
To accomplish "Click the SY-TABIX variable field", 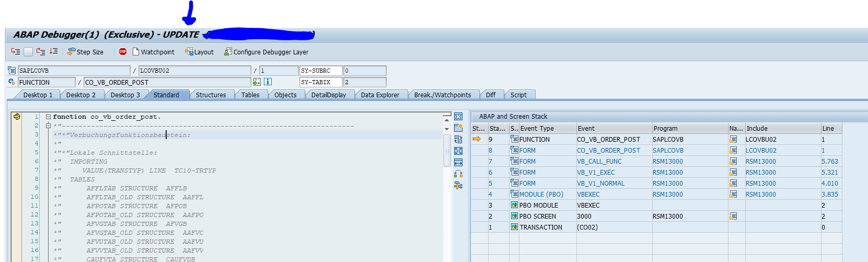I will (321, 82).
